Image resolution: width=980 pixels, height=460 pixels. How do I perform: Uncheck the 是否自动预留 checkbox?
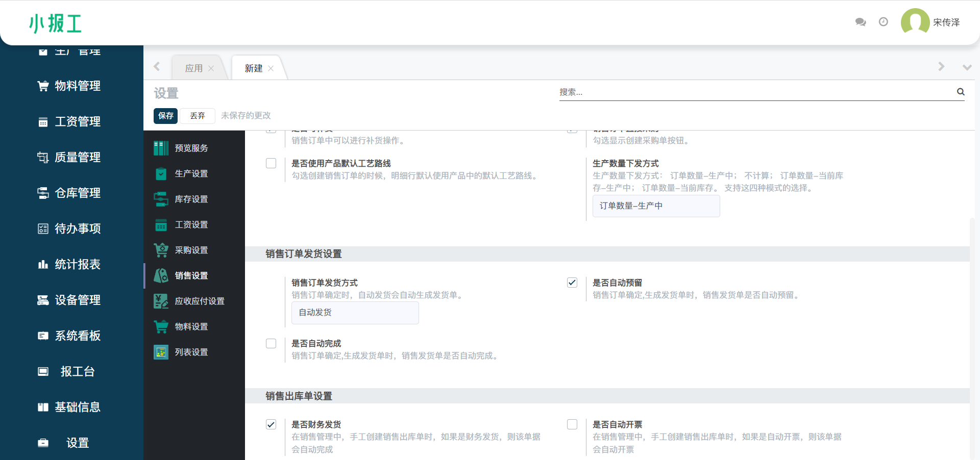(572, 283)
